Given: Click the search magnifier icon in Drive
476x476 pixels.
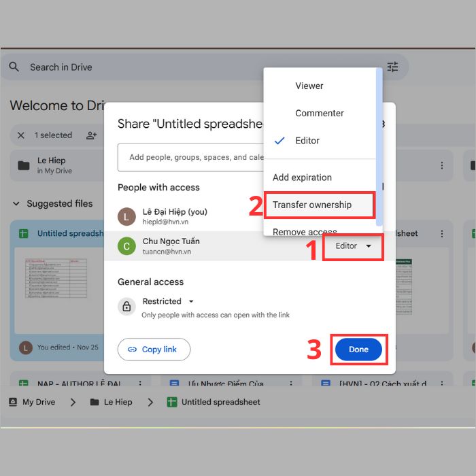Looking at the screenshot, I should 14,67.
